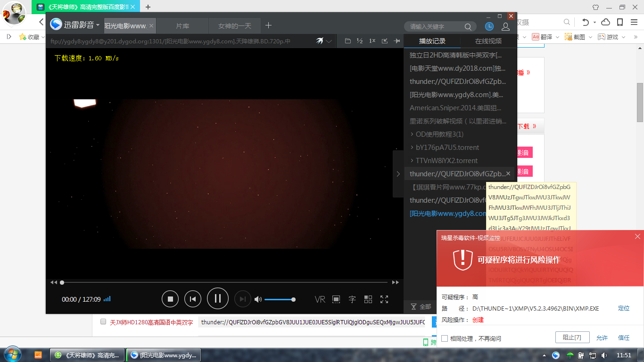Viewport: 644px width, 362px height.
Task: Enable VR mode in the player
Action: (x=320, y=299)
